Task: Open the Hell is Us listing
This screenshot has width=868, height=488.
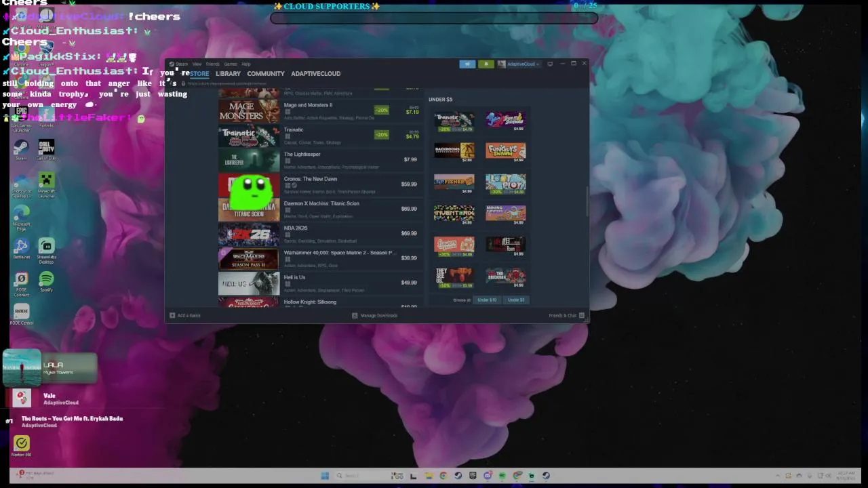Action: [x=319, y=283]
